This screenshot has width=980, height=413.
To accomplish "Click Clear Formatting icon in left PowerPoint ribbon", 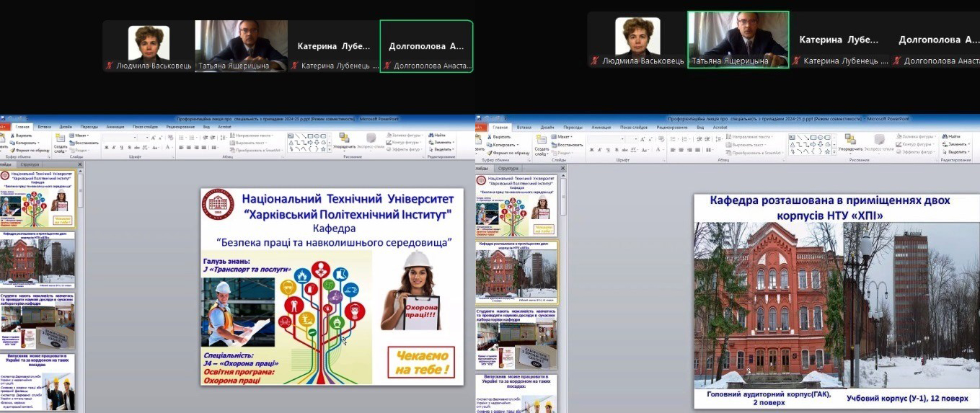I will tap(171, 138).
